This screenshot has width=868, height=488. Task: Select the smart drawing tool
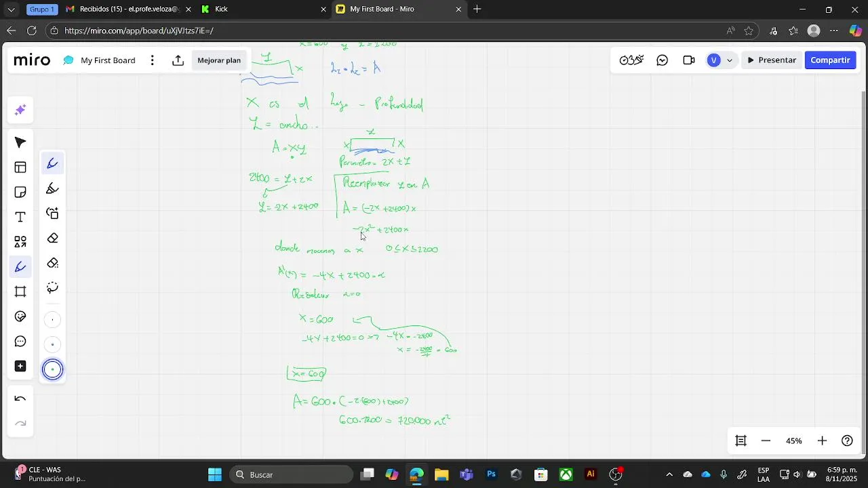52,213
